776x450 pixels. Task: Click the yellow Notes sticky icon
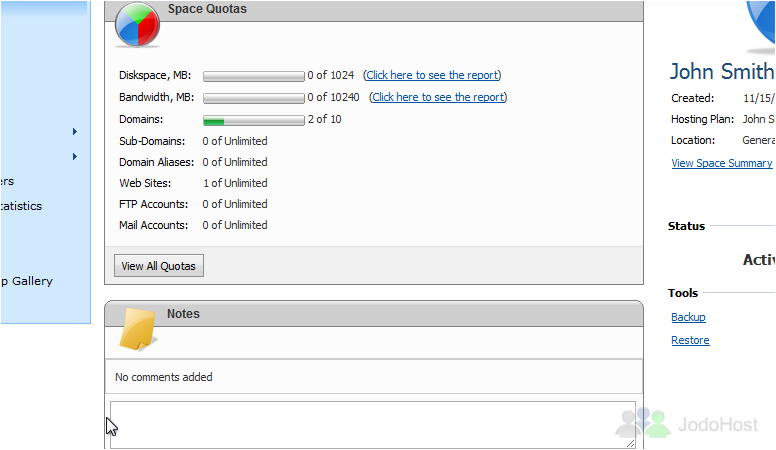138,330
